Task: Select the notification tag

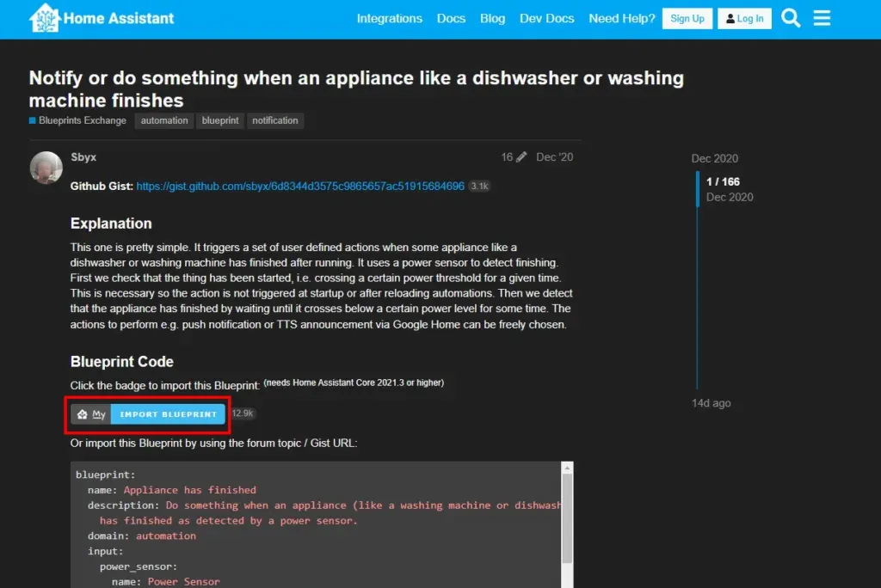Action: 275,121
